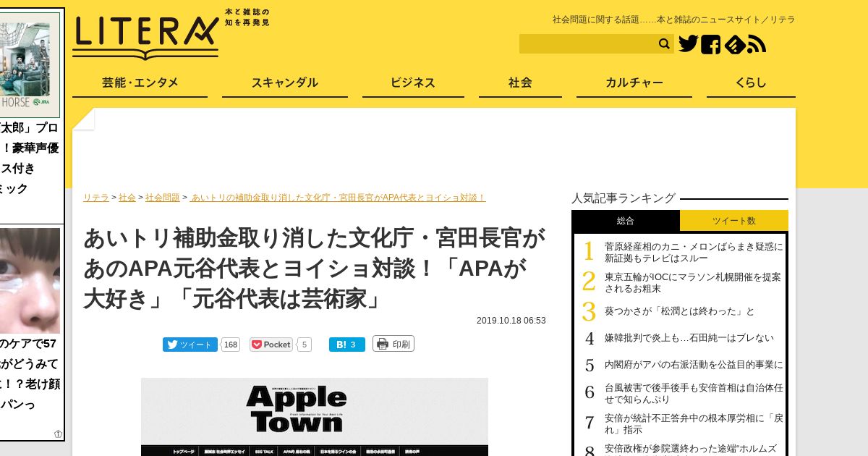Open the くらし menu

tap(751, 83)
